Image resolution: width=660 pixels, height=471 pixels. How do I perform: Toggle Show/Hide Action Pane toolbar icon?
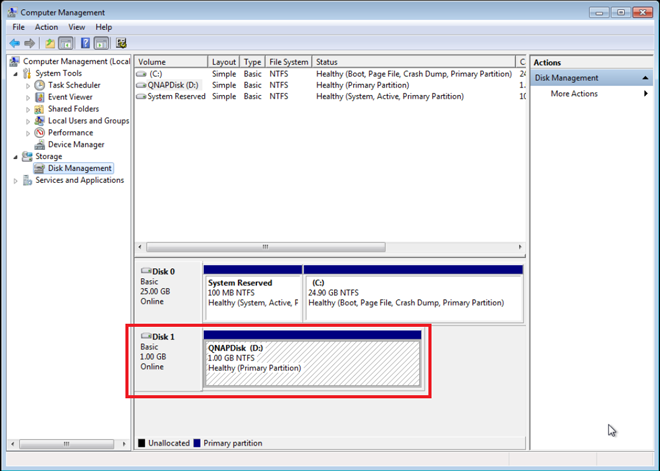point(101,43)
